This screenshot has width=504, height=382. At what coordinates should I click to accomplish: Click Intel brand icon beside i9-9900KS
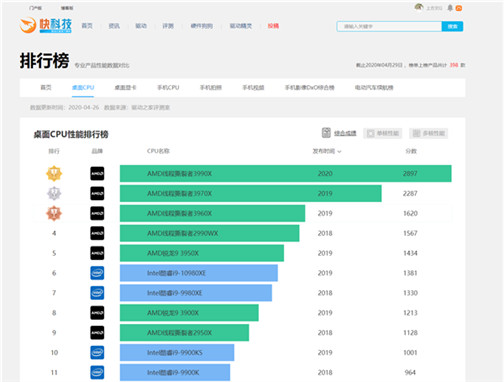click(97, 352)
